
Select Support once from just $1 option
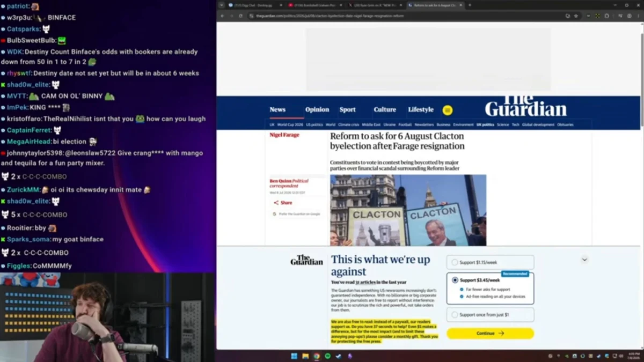coord(490,315)
